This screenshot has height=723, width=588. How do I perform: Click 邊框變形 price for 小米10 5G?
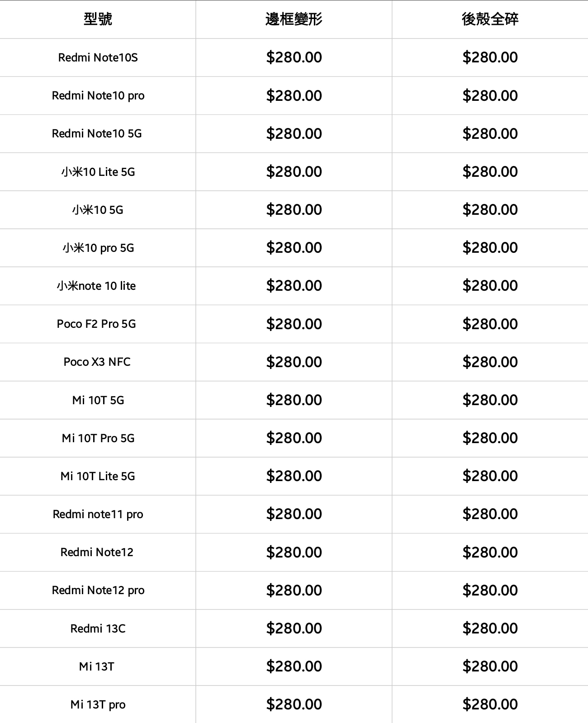(x=294, y=210)
